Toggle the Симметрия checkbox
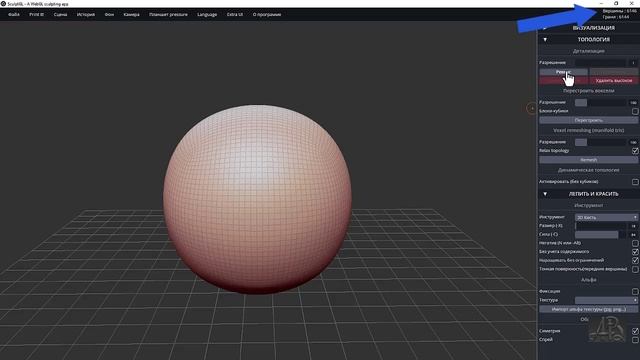Viewport: 640px width, 360px height. [635, 331]
